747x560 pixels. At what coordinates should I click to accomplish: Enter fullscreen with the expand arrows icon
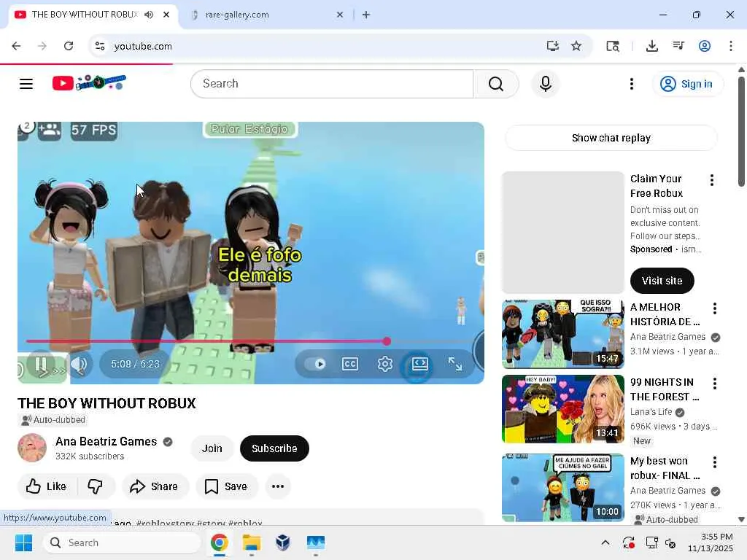pyautogui.click(x=455, y=365)
